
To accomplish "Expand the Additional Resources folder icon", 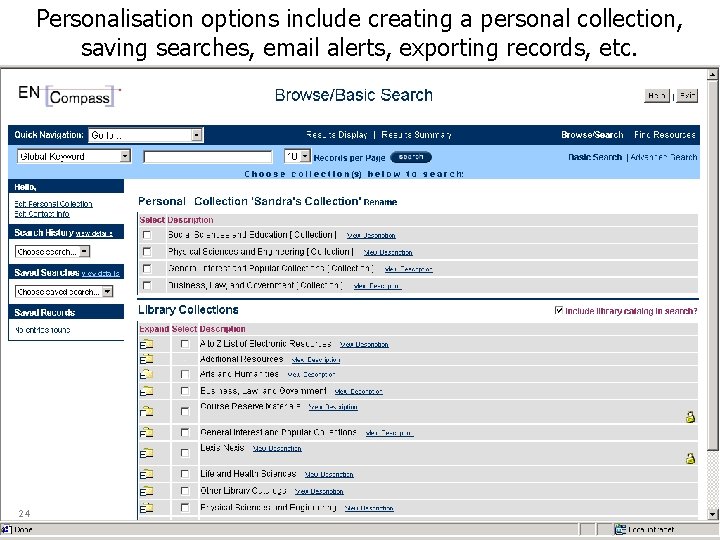I will coord(146,359).
